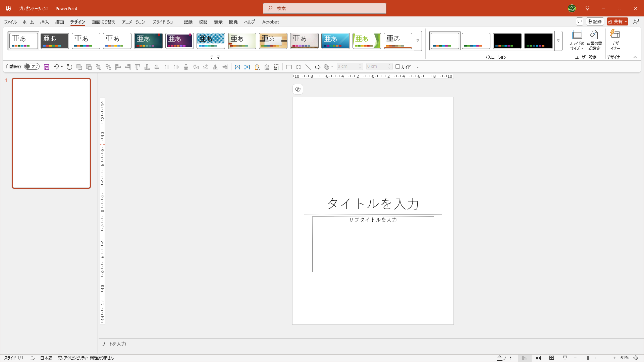Enable the Guides (ガイド) checkbox
This screenshot has height=362, width=644.
pyautogui.click(x=398, y=67)
